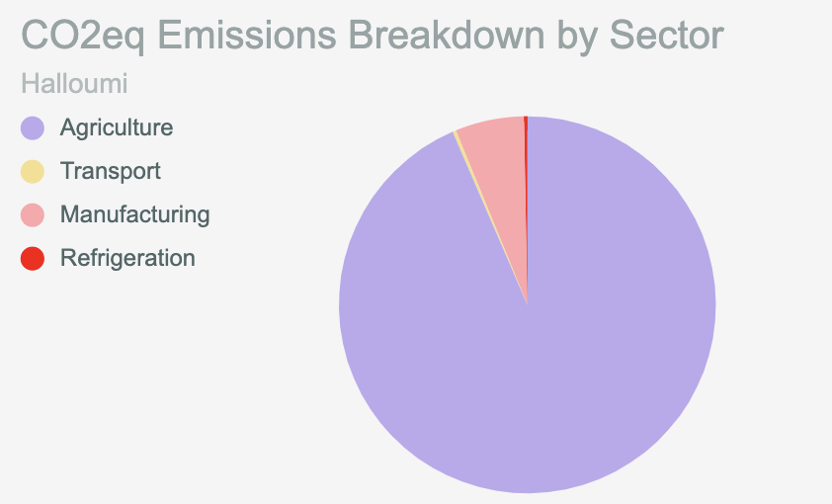Click the word 'CO2eq' in the chart title
This screenshot has width=832, height=504.
[x=82, y=37]
